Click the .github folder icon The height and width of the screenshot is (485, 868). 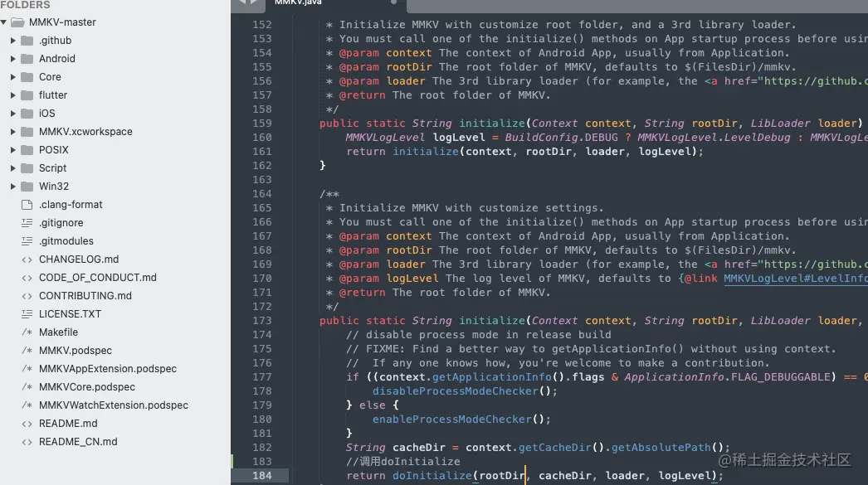pyautogui.click(x=27, y=41)
